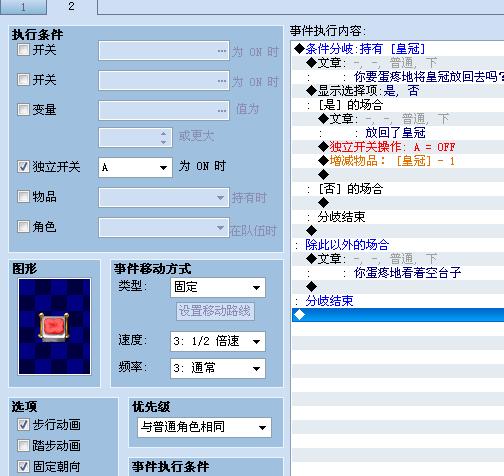Select the [否]的场合 line
The height and width of the screenshot is (476, 504).
pos(398,189)
